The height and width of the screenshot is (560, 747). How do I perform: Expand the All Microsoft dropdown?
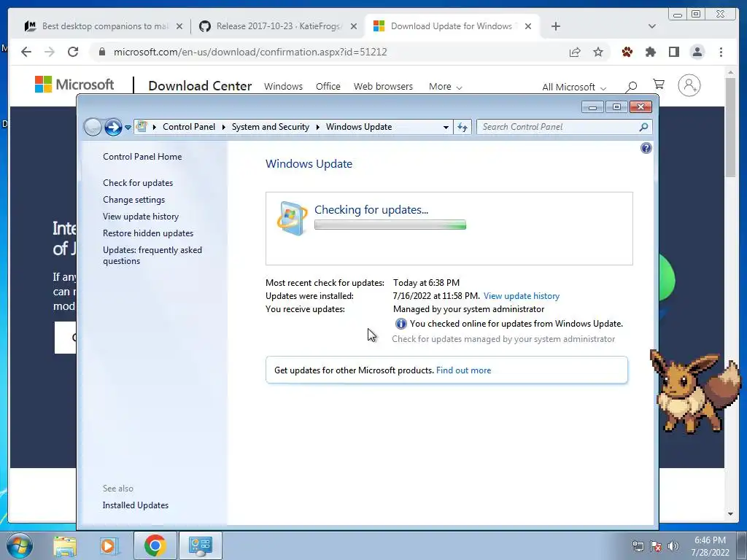pos(574,87)
